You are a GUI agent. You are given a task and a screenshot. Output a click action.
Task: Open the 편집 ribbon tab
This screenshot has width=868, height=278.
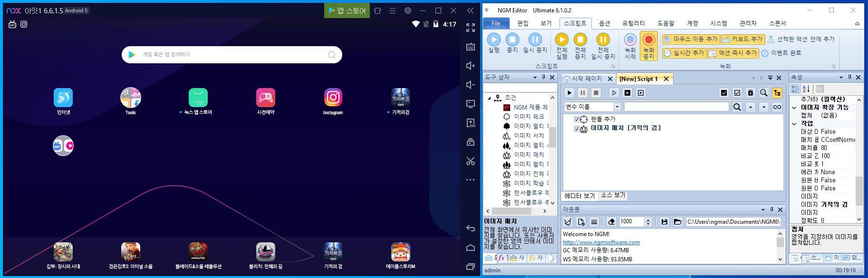(x=523, y=23)
